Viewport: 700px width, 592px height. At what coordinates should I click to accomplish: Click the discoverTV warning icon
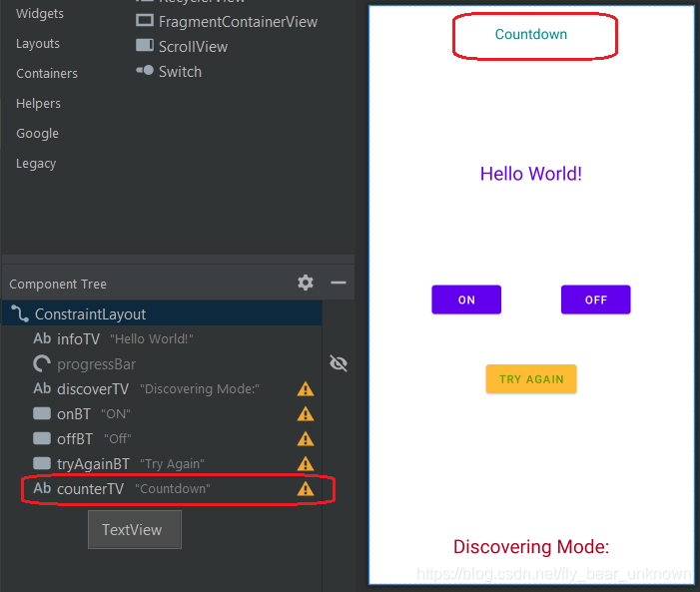pos(306,389)
